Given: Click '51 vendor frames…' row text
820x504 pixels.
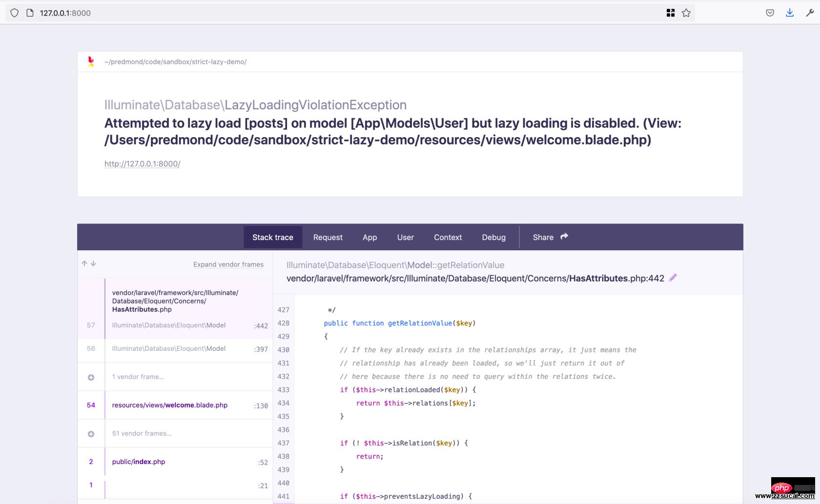Looking at the screenshot, I should tap(142, 433).
